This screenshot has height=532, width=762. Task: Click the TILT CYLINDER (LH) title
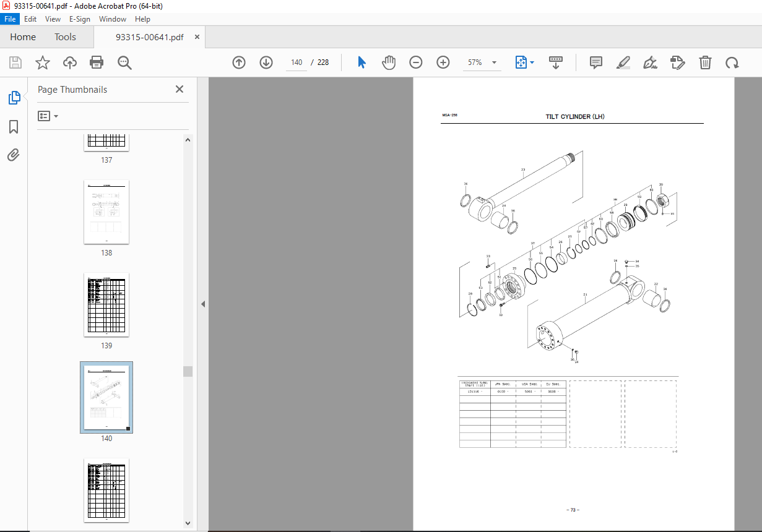(x=574, y=116)
